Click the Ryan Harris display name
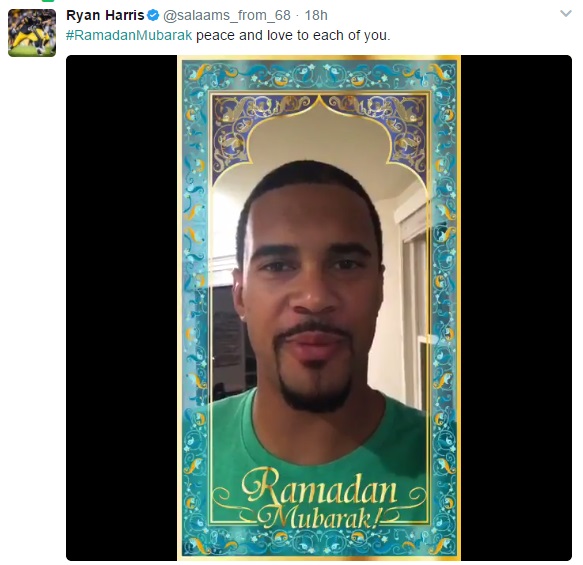 105,16
